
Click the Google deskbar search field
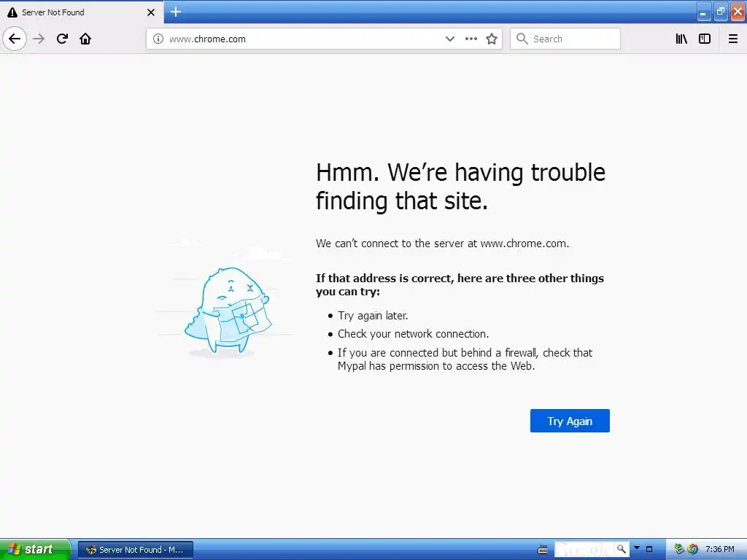coord(584,550)
